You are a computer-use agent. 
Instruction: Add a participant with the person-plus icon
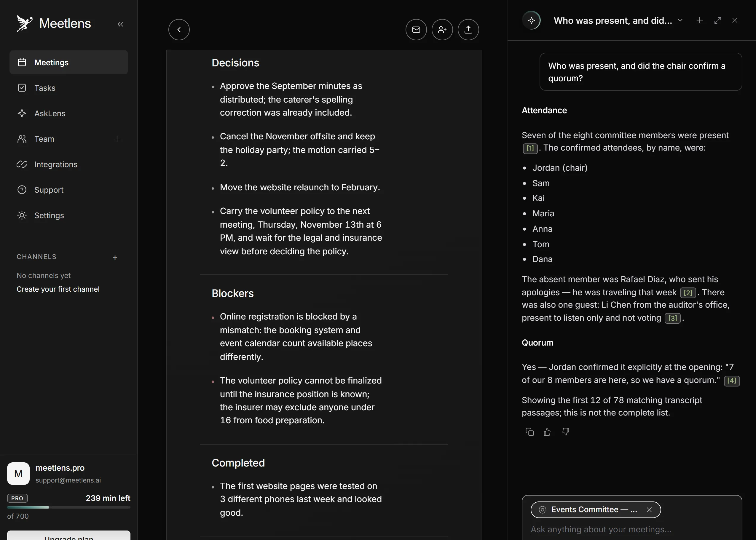pos(442,30)
